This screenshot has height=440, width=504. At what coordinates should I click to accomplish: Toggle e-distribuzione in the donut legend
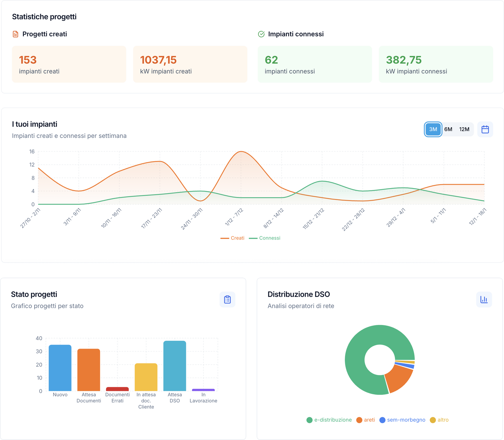click(x=329, y=420)
